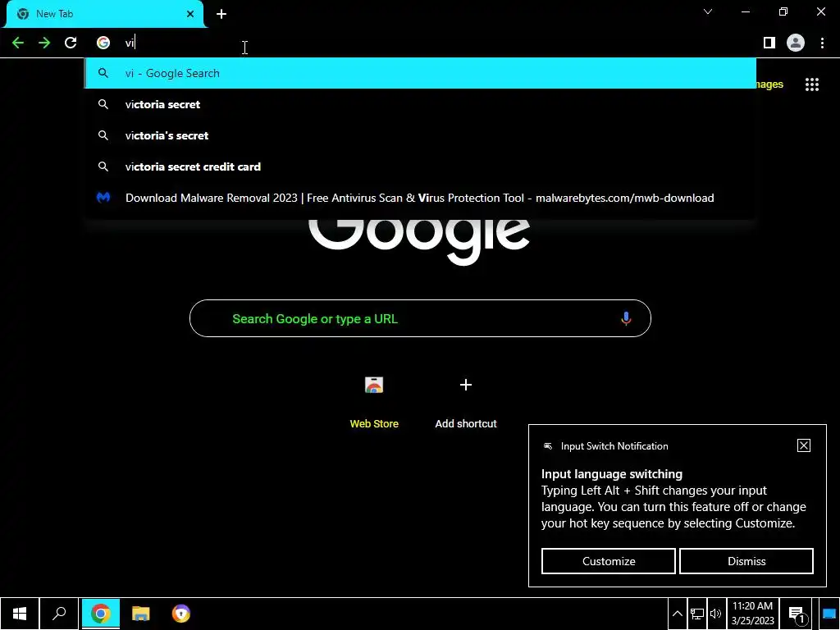The height and width of the screenshot is (630, 840).
Task: Pick 'victoria secret credit card' suggestion
Action: (x=420, y=167)
